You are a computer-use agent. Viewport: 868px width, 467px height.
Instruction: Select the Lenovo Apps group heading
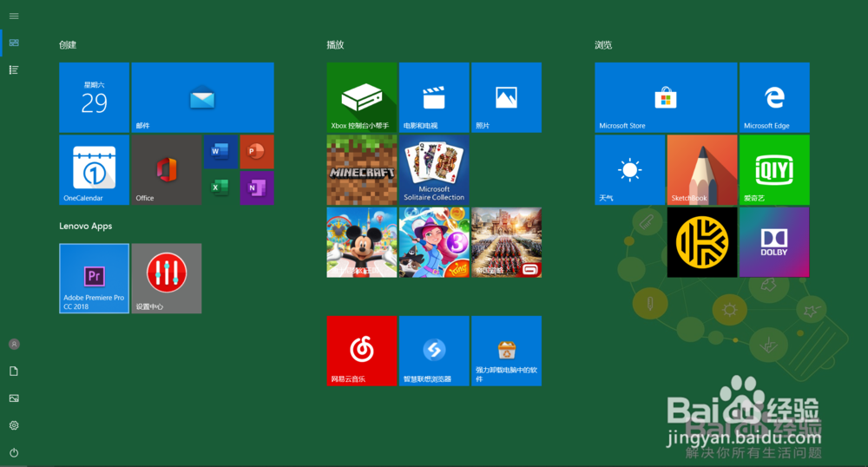86,226
